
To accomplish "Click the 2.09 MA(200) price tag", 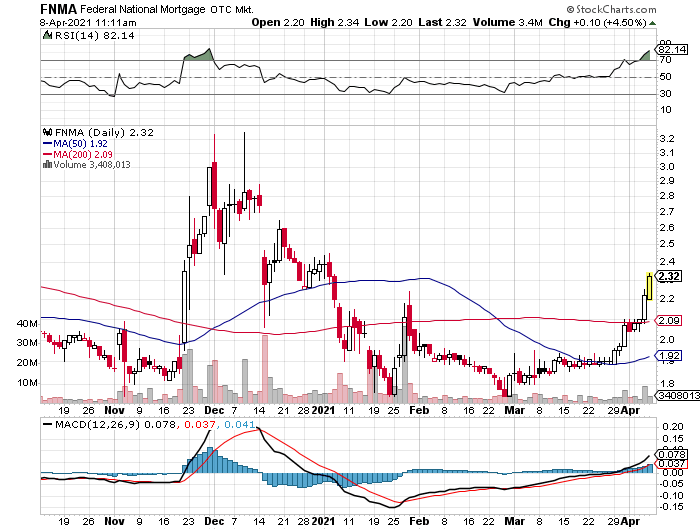I will coord(668,320).
